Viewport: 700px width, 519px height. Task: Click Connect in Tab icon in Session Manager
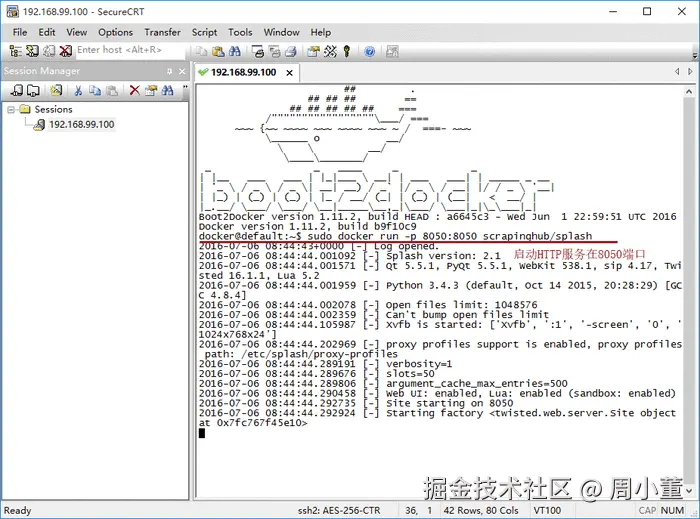click(x=33, y=91)
